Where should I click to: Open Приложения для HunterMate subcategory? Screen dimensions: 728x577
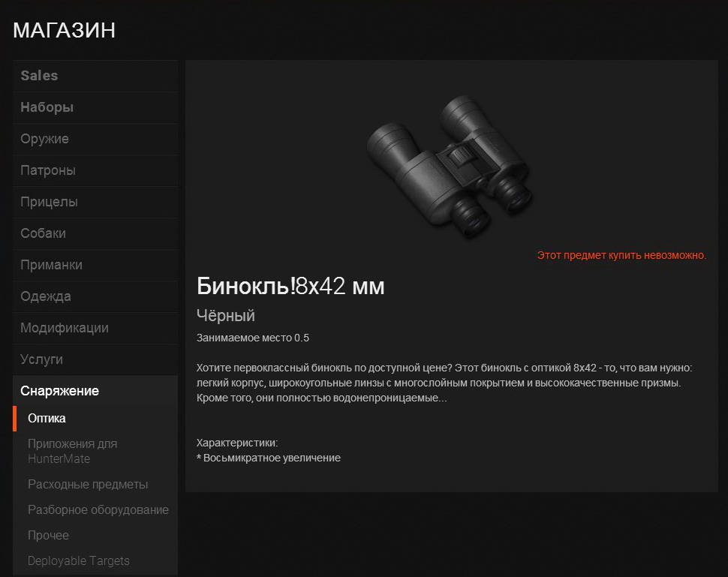point(95,451)
